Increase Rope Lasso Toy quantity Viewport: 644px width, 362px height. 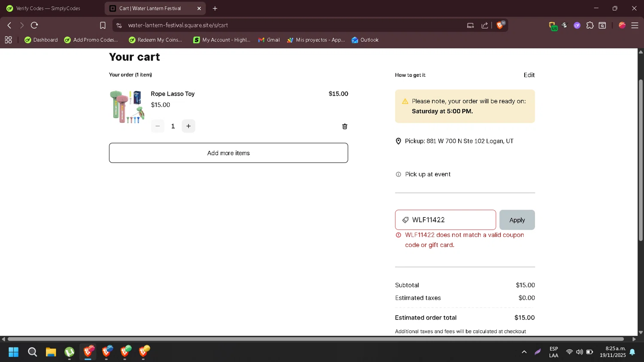click(x=188, y=126)
